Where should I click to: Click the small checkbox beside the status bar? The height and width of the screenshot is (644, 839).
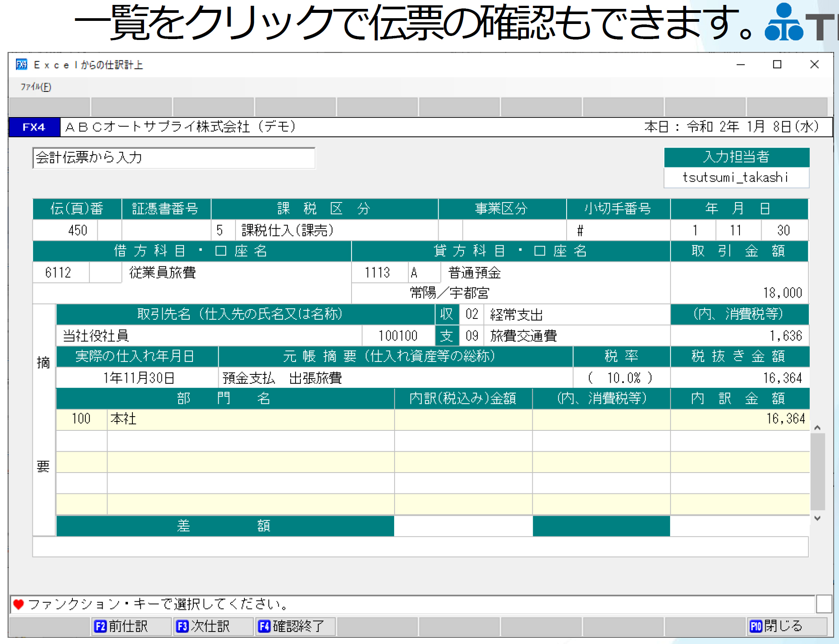[824, 604]
